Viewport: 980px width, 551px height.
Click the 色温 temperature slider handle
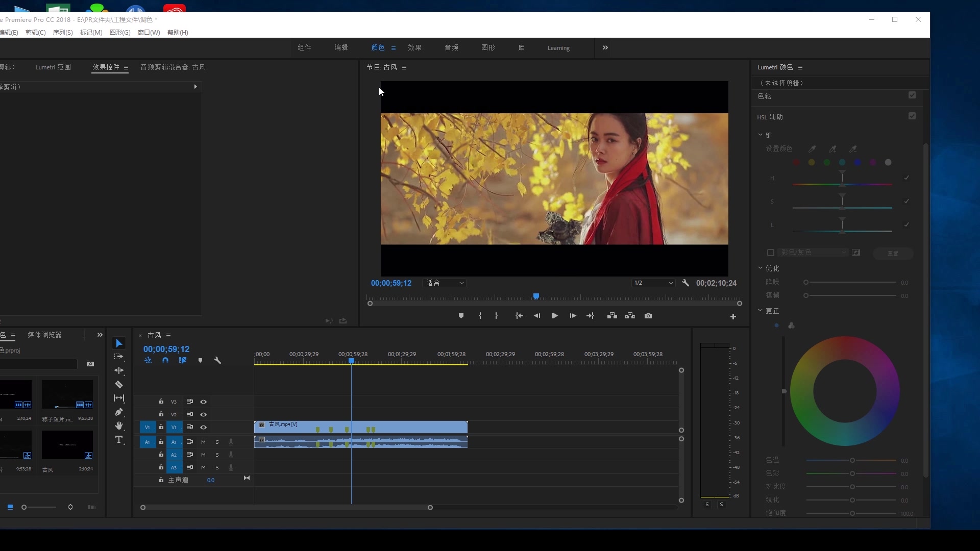pyautogui.click(x=852, y=460)
